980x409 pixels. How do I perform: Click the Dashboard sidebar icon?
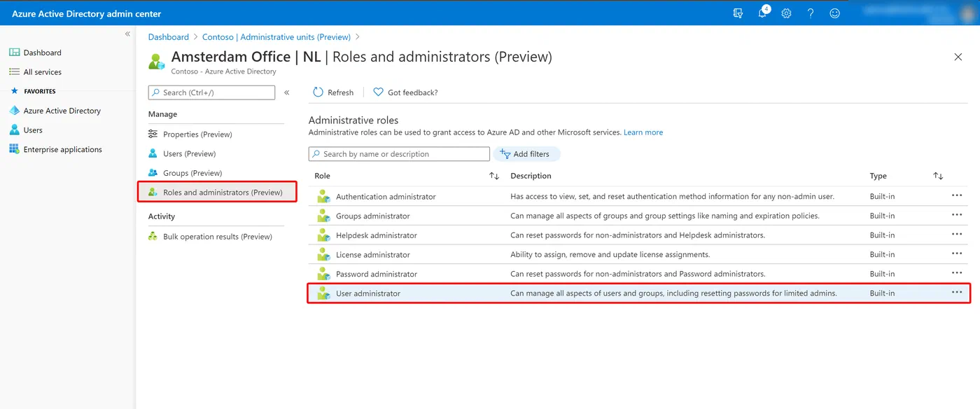pos(14,53)
